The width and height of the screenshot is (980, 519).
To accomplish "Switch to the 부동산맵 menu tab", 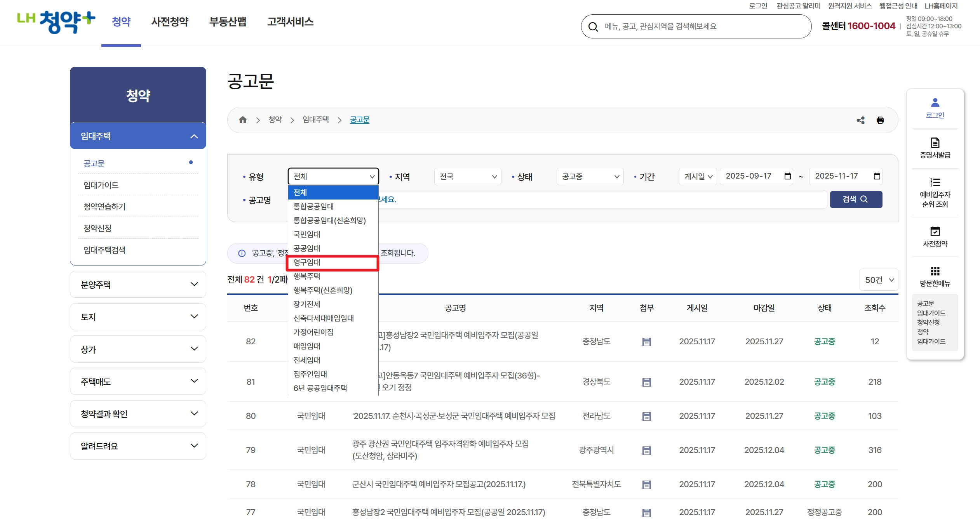I will [x=227, y=22].
